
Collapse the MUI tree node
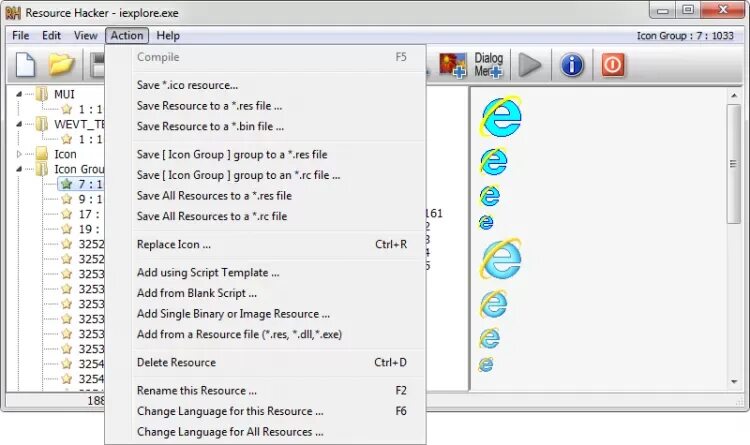tap(19, 94)
